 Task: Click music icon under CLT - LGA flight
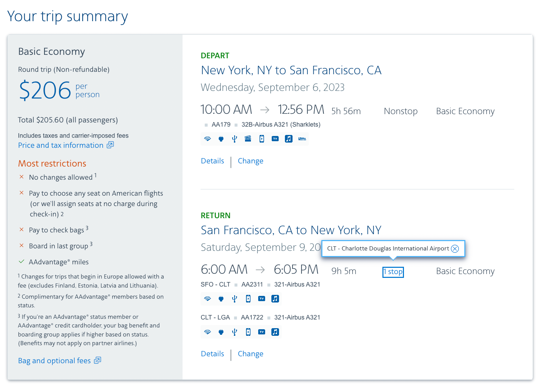tap(275, 332)
